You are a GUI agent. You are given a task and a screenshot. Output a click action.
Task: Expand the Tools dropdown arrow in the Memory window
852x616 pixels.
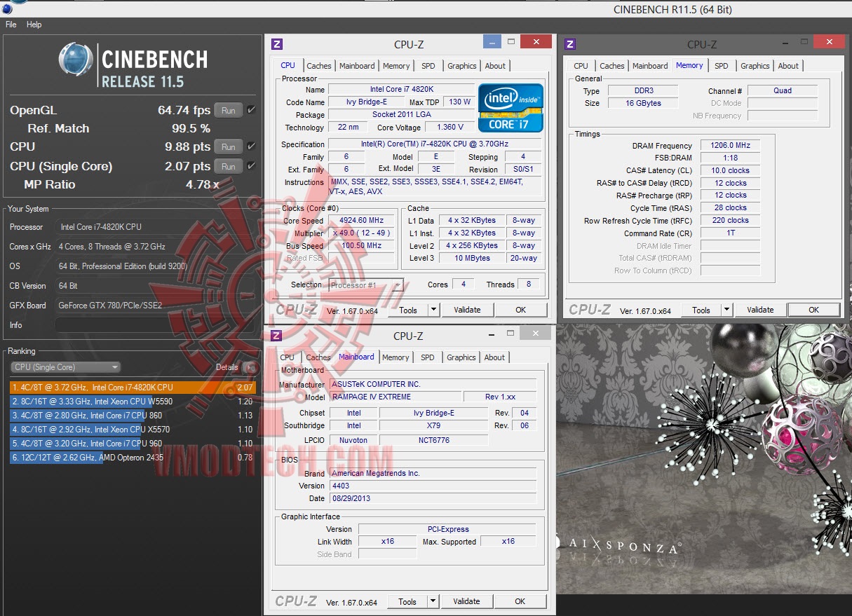click(726, 310)
